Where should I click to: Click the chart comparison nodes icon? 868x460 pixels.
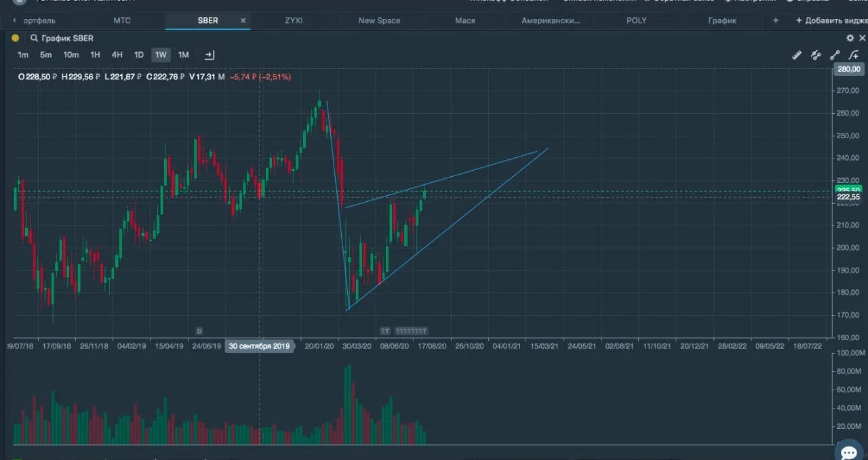pos(816,56)
